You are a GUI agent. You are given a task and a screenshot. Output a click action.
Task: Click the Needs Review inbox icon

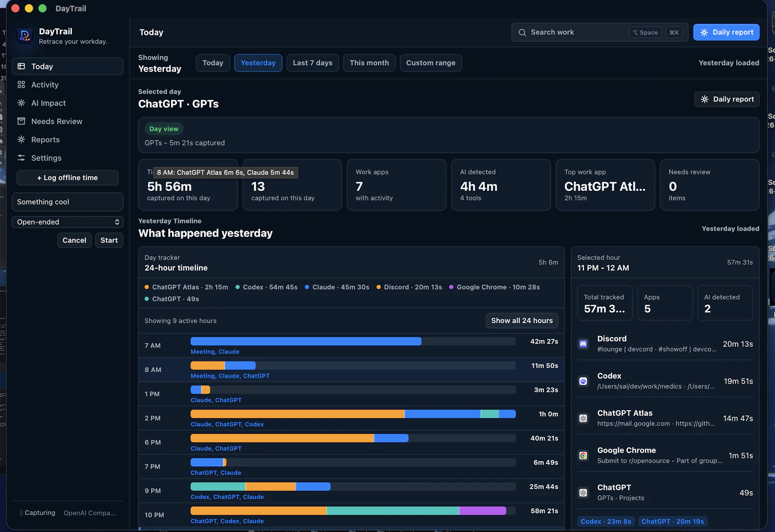pos(21,122)
